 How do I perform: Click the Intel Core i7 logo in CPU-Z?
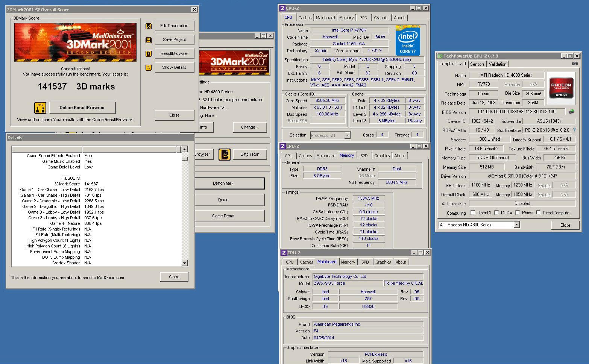click(408, 41)
